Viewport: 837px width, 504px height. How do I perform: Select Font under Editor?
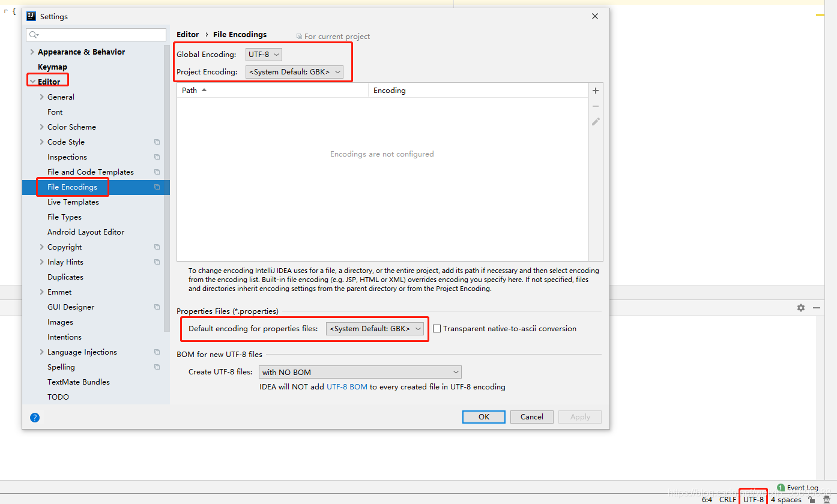click(55, 112)
